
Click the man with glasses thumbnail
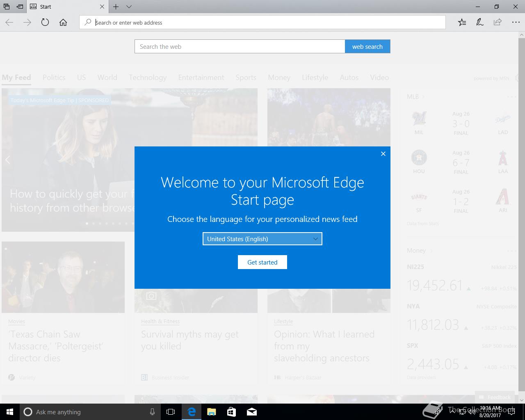coord(63,277)
